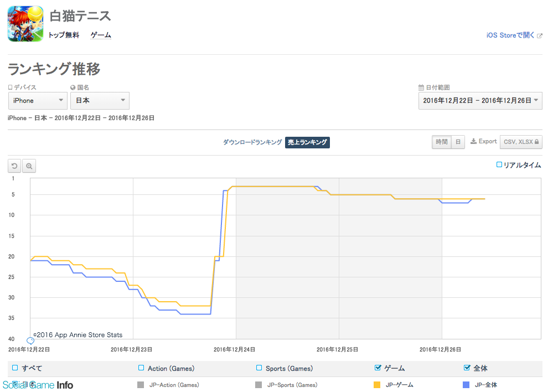Click the calendar icon next to 日付範囲
The height and width of the screenshot is (392, 553).
(x=421, y=87)
